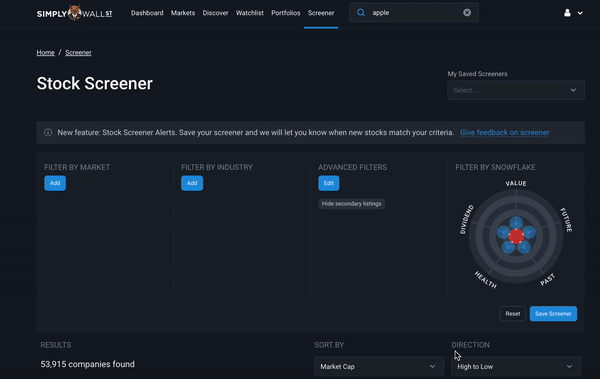Clear the search field with the X icon
The image size is (600, 379).
click(x=467, y=13)
